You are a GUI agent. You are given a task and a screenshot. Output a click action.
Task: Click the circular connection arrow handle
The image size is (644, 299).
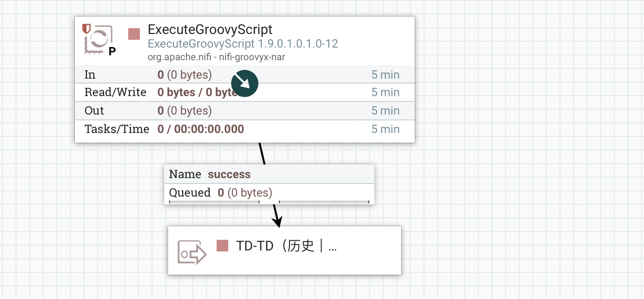(245, 83)
